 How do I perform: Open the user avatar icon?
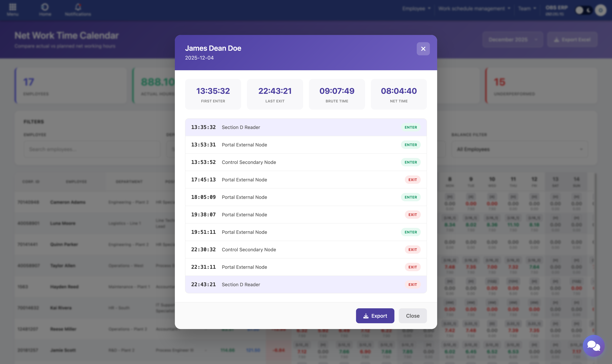(x=600, y=10)
